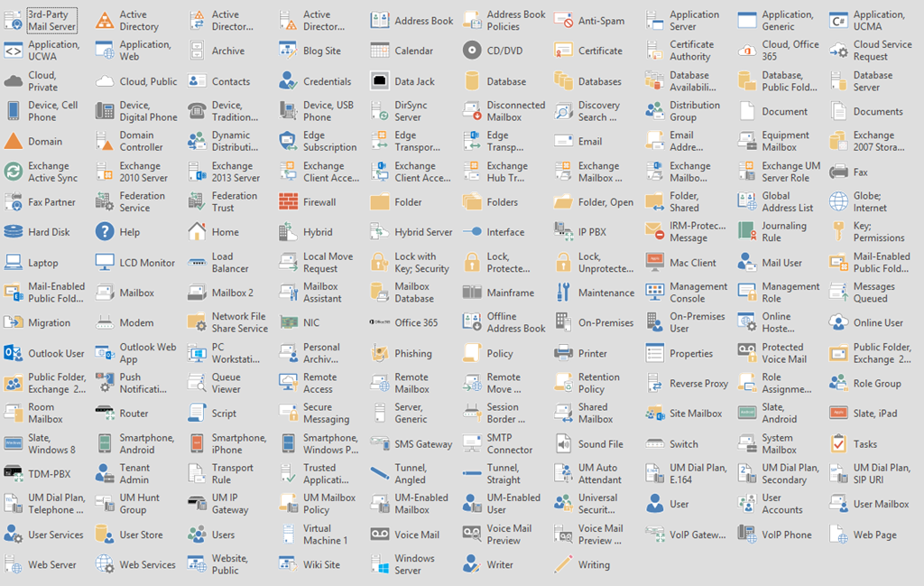Viewport: 924px width, 586px height.
Task: Select the Router shape icon
Action: click(x=105, y=414)
